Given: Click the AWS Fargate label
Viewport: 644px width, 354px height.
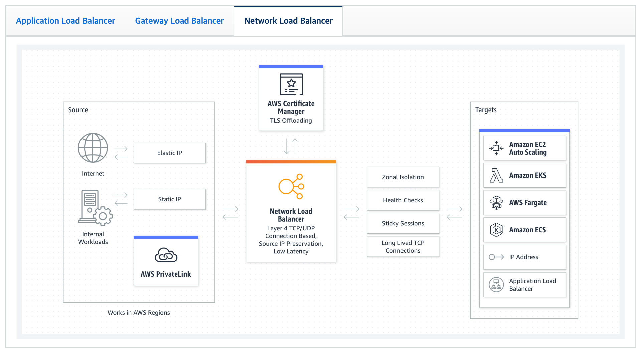Looking at the screenshot, I should click(x=528, y=203).
